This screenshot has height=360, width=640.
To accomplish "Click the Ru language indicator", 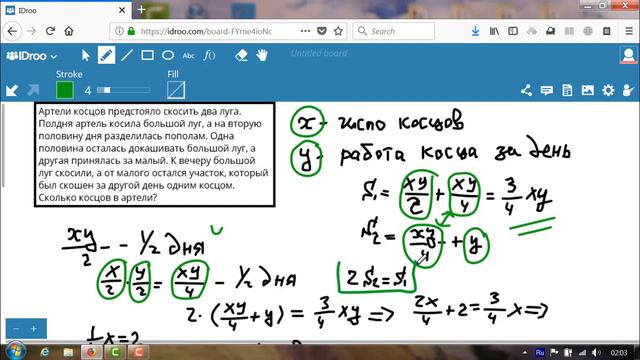I will [x=540, y=352].
